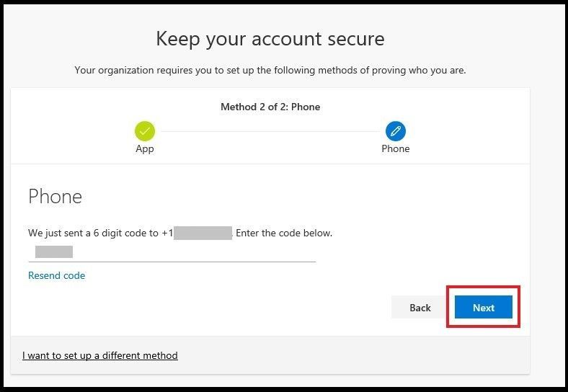Screen dimensions: 568x392
Task: Select the App step label
Action: (145, 148)
